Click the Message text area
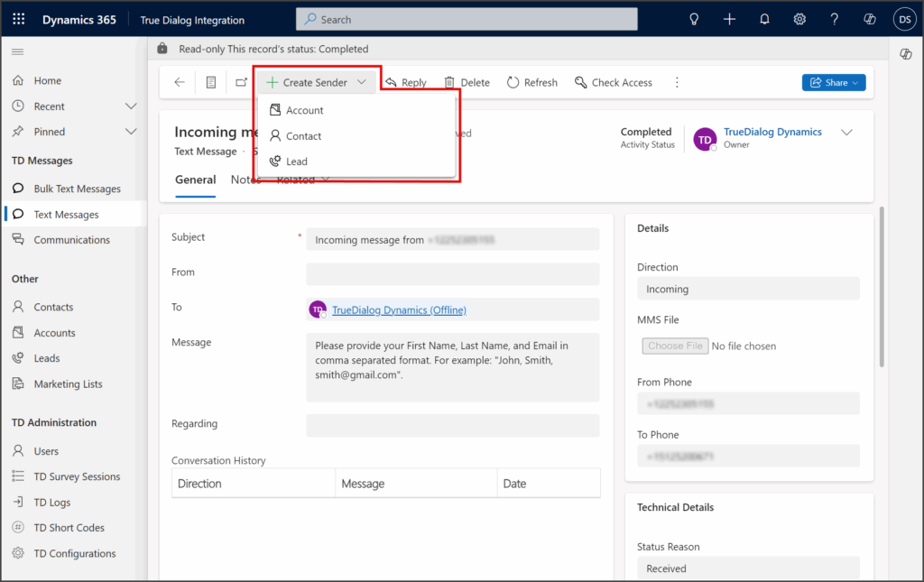This screenshot has width=924, height=582. (x=453, y=367)
